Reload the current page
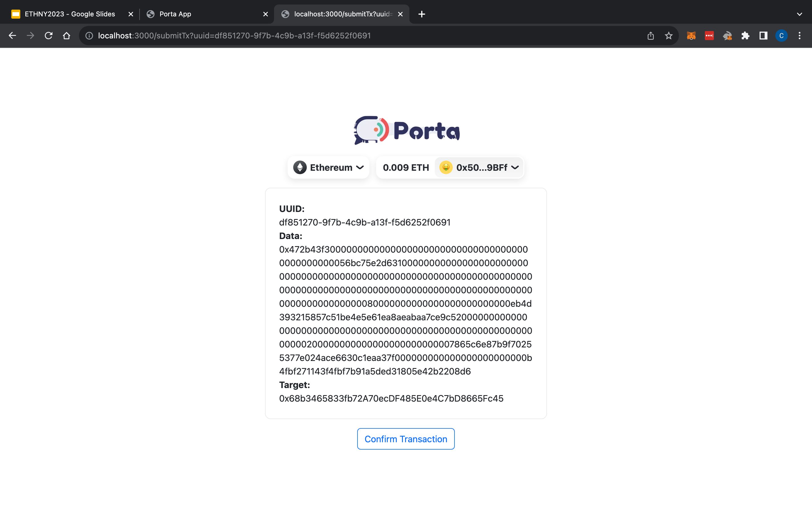 point(49,36)
